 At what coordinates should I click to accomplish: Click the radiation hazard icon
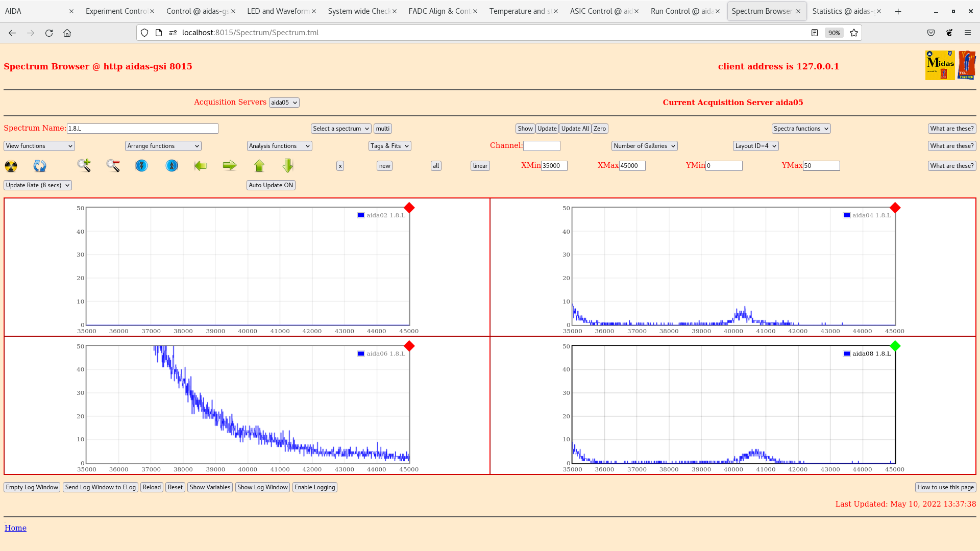point(11,166)
